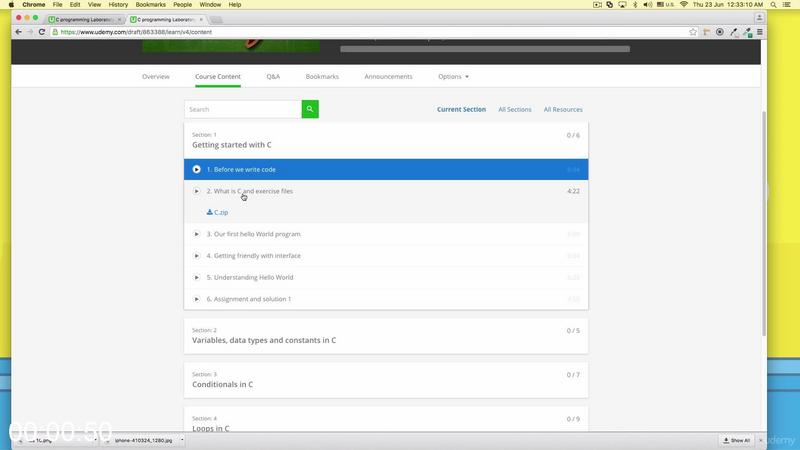Open dropdown for iphone-410324_1280.jpg download

[x=182, y=440]
